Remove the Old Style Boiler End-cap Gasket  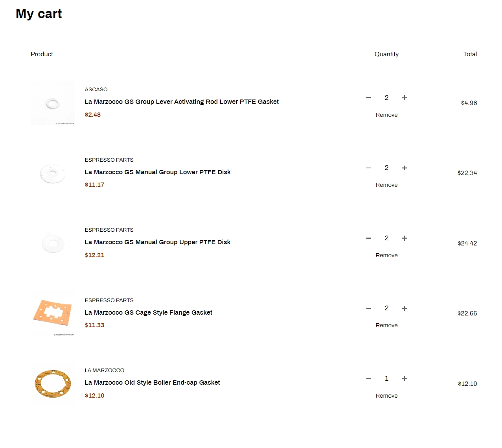tap(386, 396)
